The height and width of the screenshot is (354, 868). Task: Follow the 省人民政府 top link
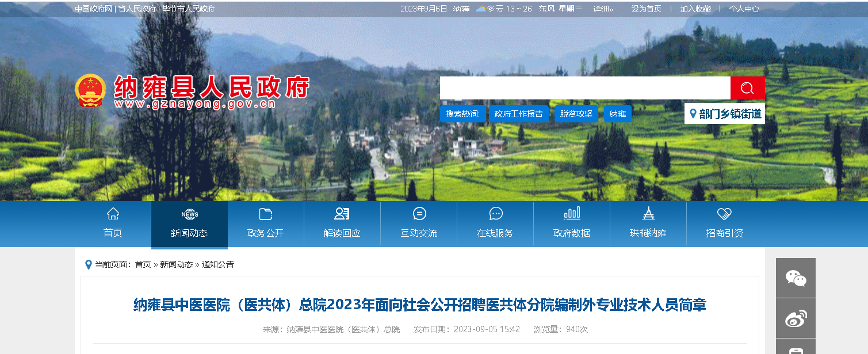click(x=137, y=9)
